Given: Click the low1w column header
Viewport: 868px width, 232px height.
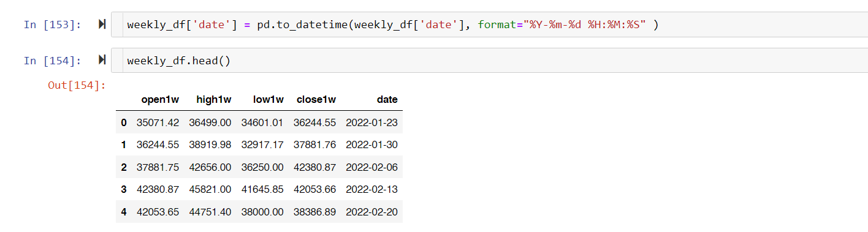Looking at the screenshot, I should (268, 99).
